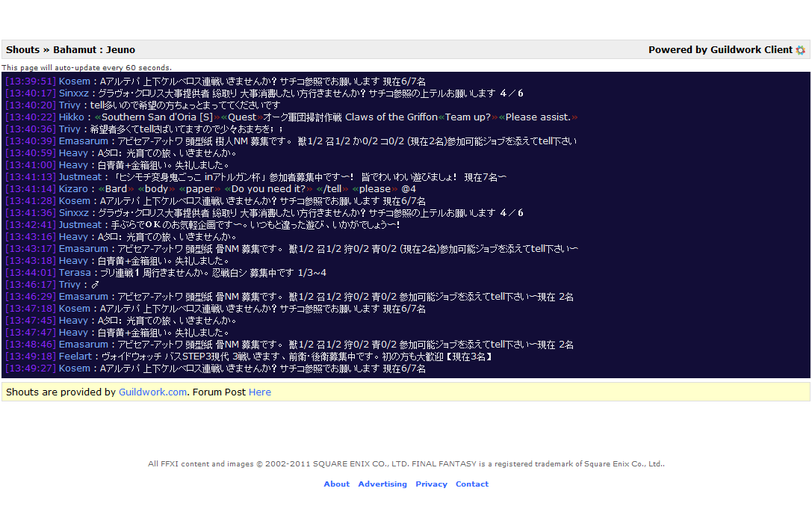This screenshot has height=515, width=812.
Task: Select Sinxxz's name in the 13:40:17 shout
Action: tap(74, 93)
